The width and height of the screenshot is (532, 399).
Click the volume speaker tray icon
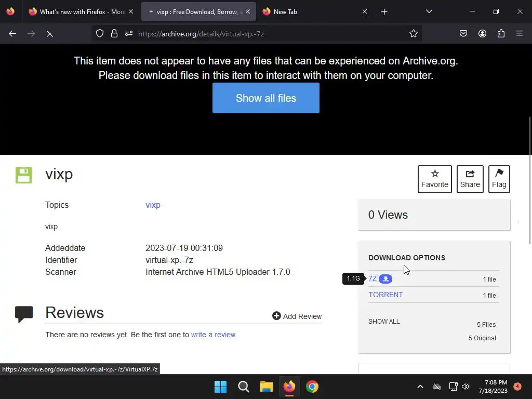(x=465, y=387)
